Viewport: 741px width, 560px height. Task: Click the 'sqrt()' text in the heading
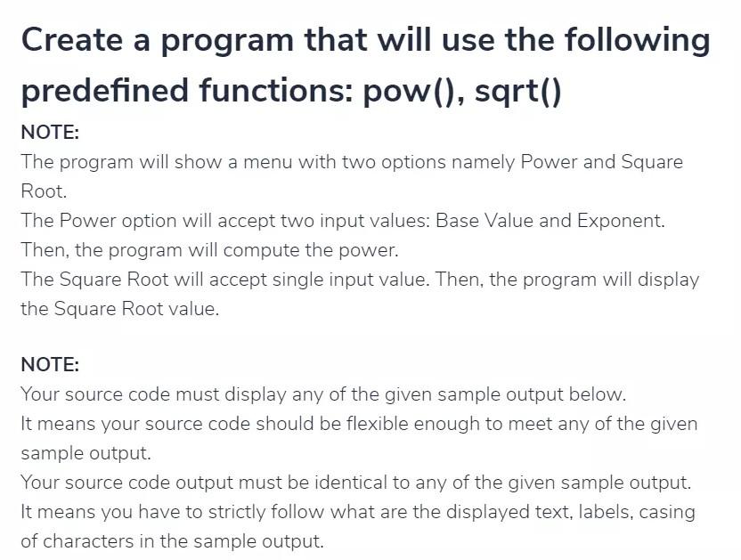[518, 91]
